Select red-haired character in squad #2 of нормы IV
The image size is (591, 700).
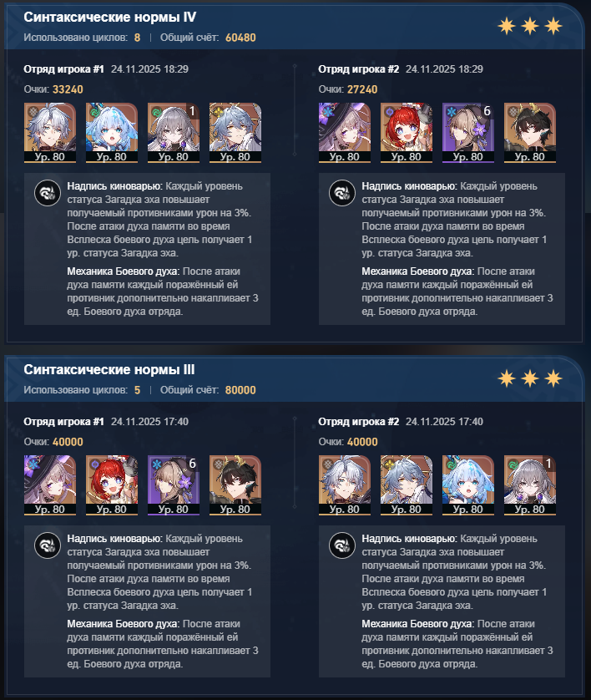[407, 133]
